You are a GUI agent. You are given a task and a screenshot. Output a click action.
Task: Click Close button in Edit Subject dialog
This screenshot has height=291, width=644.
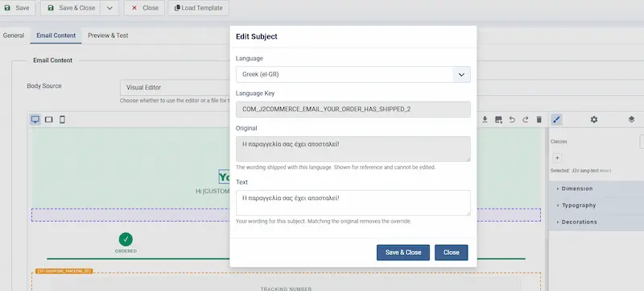[x=451, y=252]
